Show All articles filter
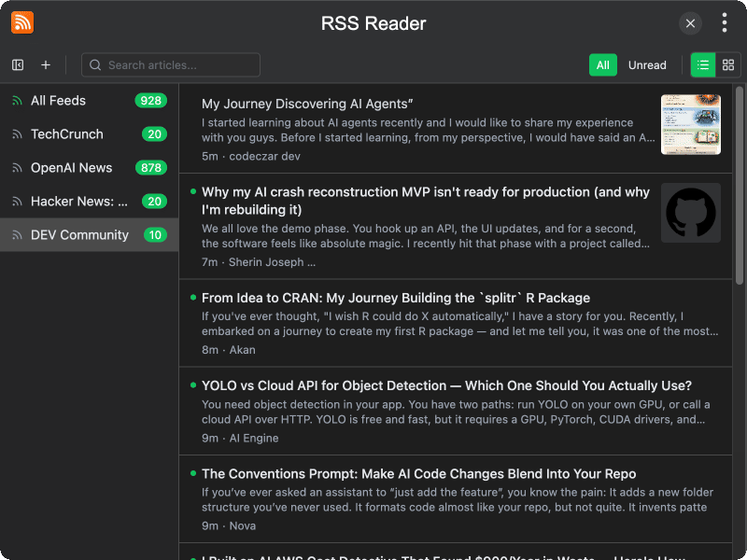This screenshot has width=747, height=560. coord(603,65)
